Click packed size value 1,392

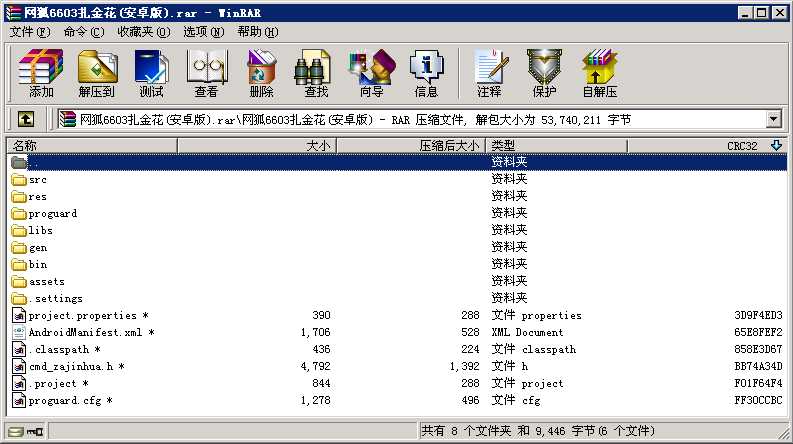464,366
